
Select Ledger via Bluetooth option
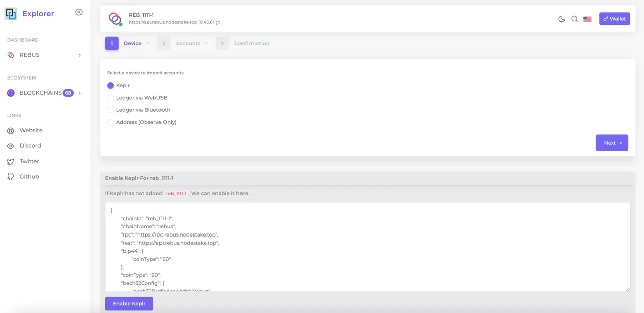pyautogui.click(x=111, y=110)
